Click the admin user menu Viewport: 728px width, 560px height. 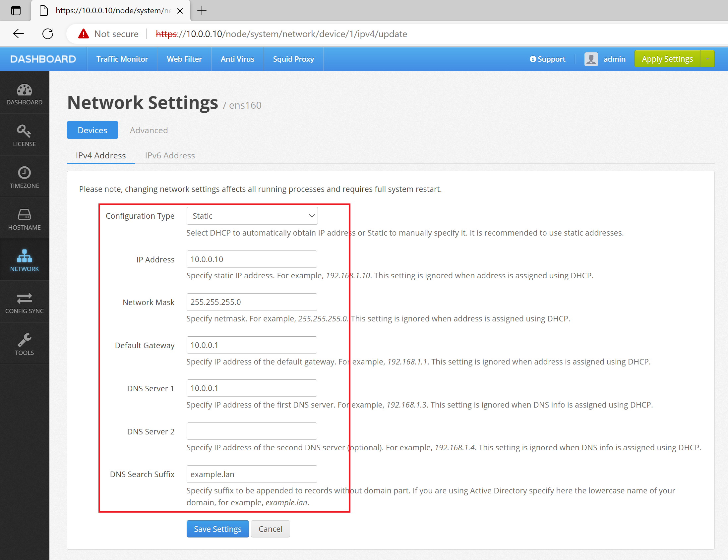(x=604, y=59)
